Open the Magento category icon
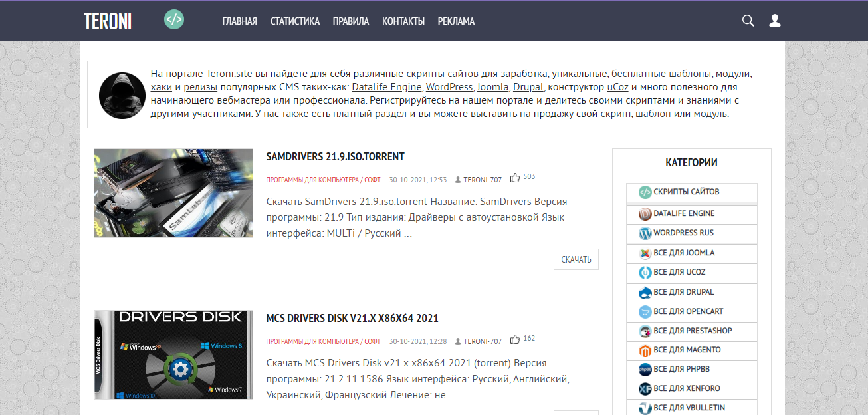 645,350
